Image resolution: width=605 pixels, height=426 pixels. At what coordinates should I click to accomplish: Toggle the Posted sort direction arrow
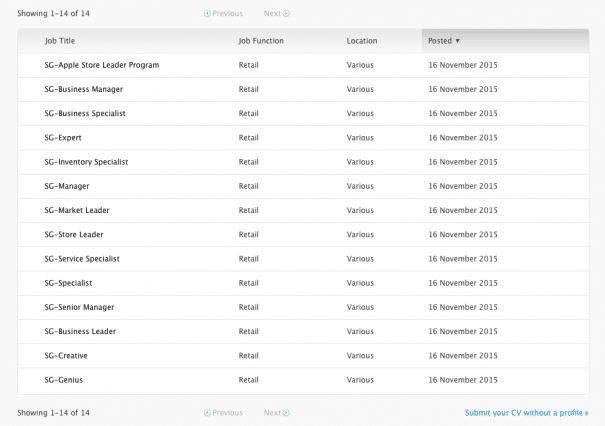[x=458, y=41]
